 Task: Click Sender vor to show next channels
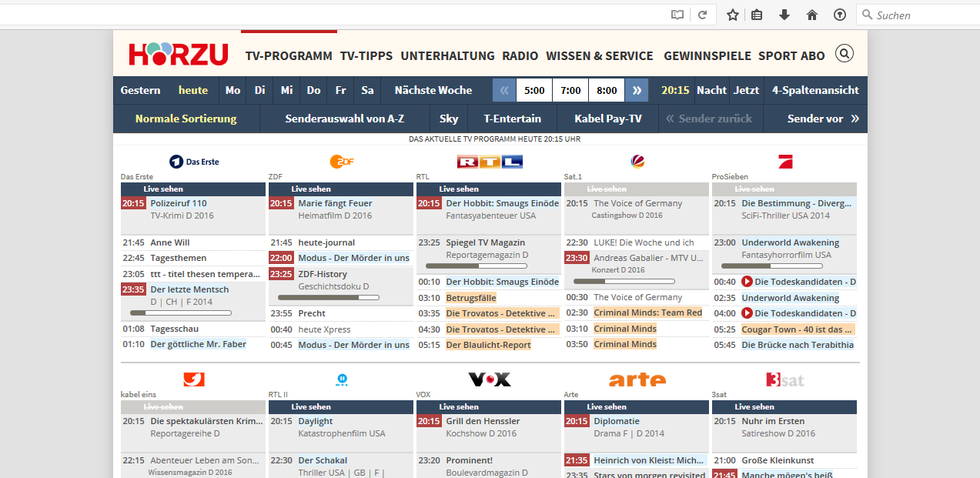(822, 119)
